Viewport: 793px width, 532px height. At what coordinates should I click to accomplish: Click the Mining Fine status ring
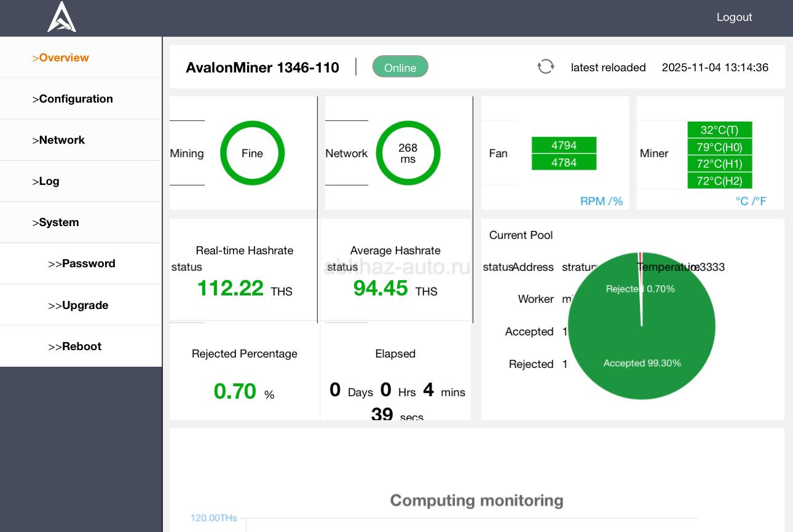(252, 153)
